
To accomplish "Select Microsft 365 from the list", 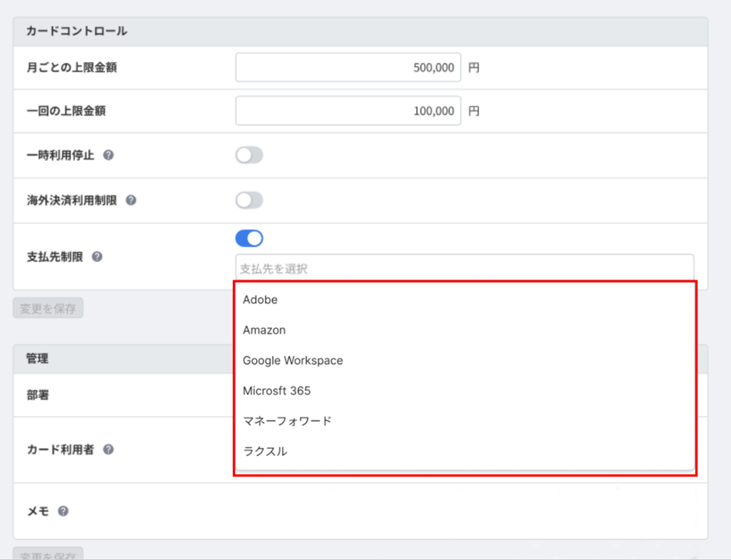I will (x=465, y=390).
